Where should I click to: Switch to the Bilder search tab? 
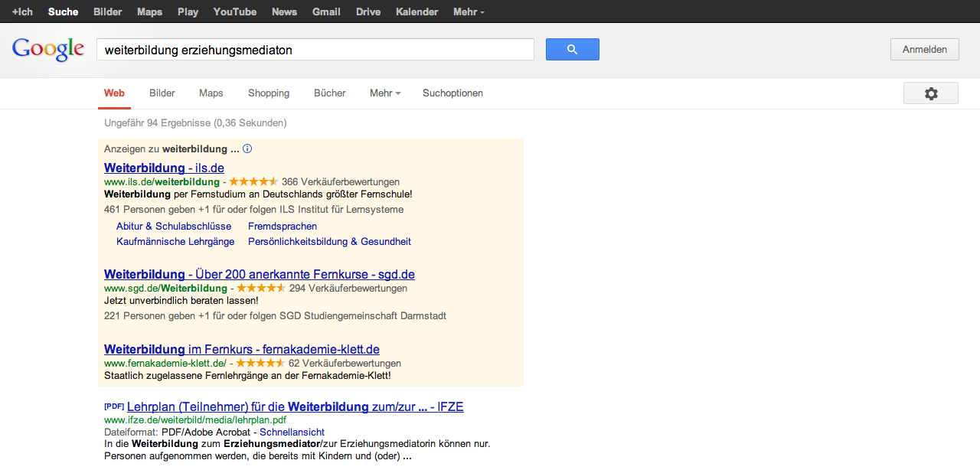point(162,93)
